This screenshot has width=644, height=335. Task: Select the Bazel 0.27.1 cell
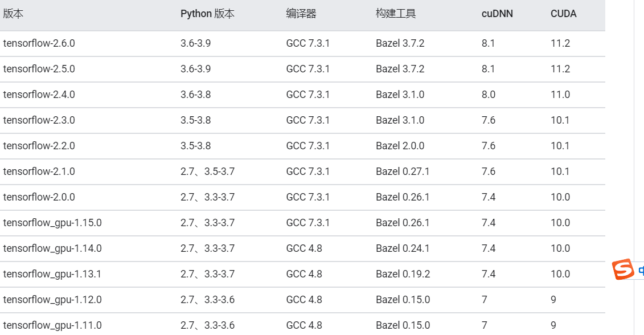[403, 171]
